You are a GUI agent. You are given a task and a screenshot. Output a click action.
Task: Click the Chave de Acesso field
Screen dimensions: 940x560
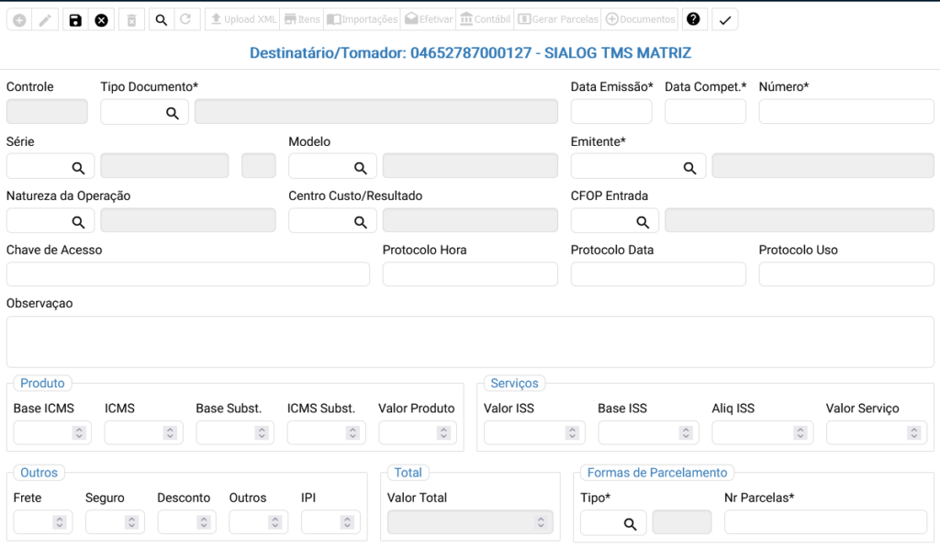pos(187,274)
